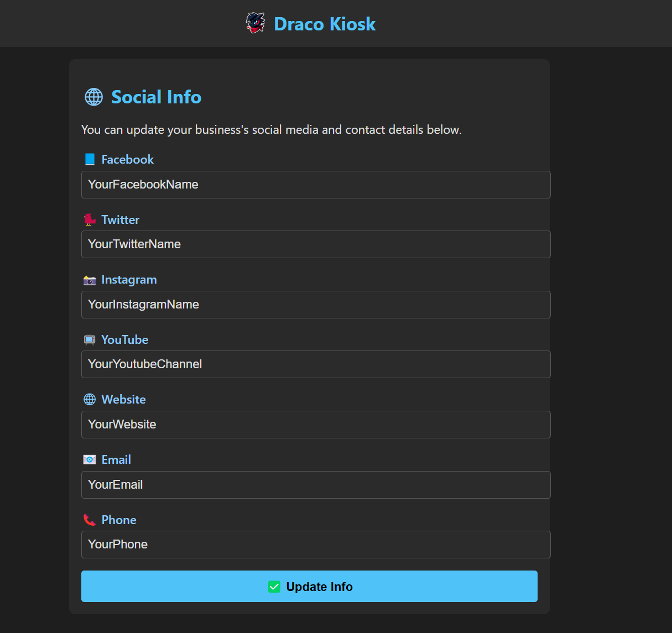Click the Email field label
The image size is (672, 633).
coord(116,459)
